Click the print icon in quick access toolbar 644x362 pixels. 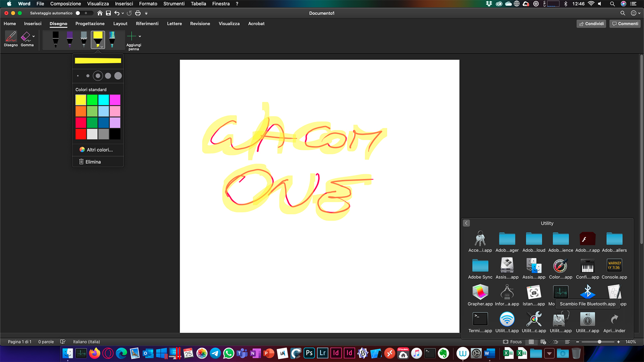[138, 13]
